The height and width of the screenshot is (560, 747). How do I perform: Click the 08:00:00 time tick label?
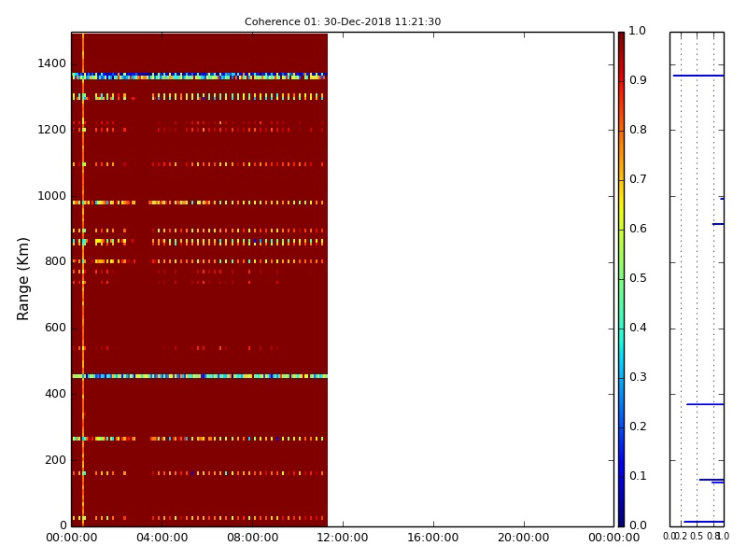coord(252,539)
